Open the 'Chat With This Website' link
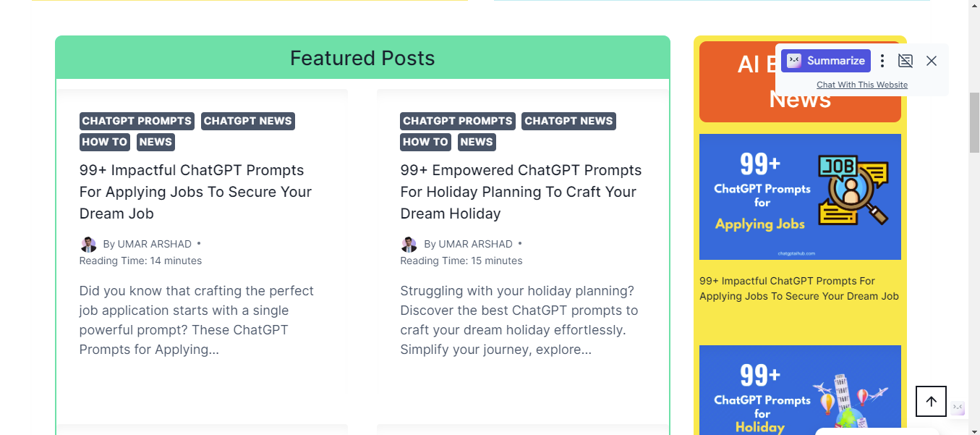 pyautogui.click(x=861, y=85)
